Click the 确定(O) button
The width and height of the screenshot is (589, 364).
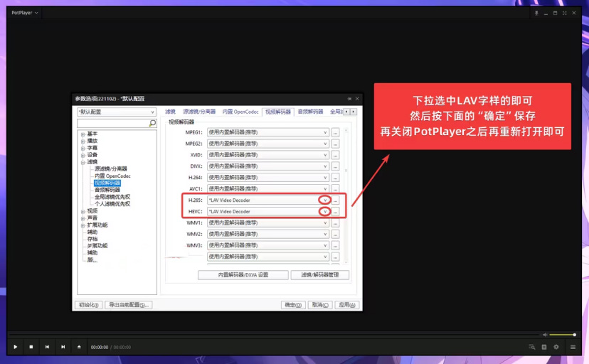coord(294,305)
